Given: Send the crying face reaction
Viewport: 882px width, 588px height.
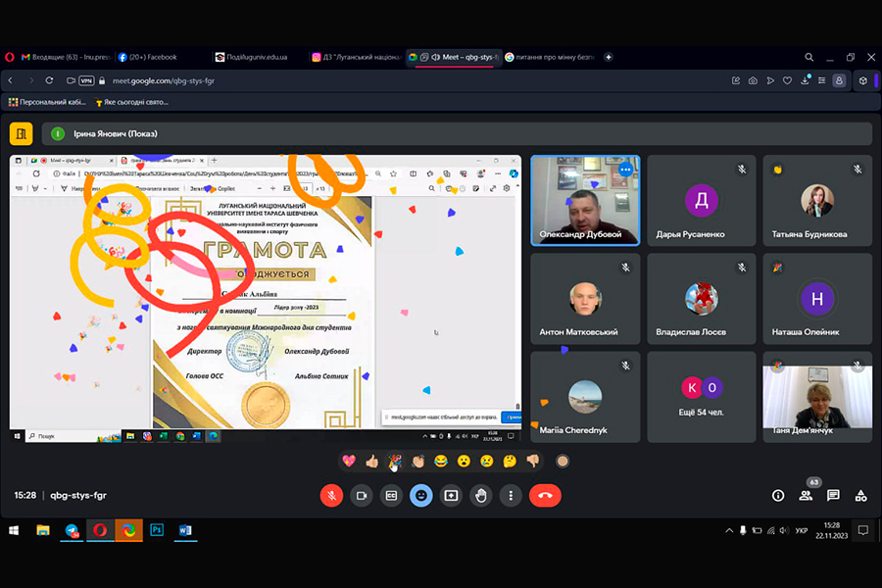Looking at the screenshot, I should click(486, 462).
